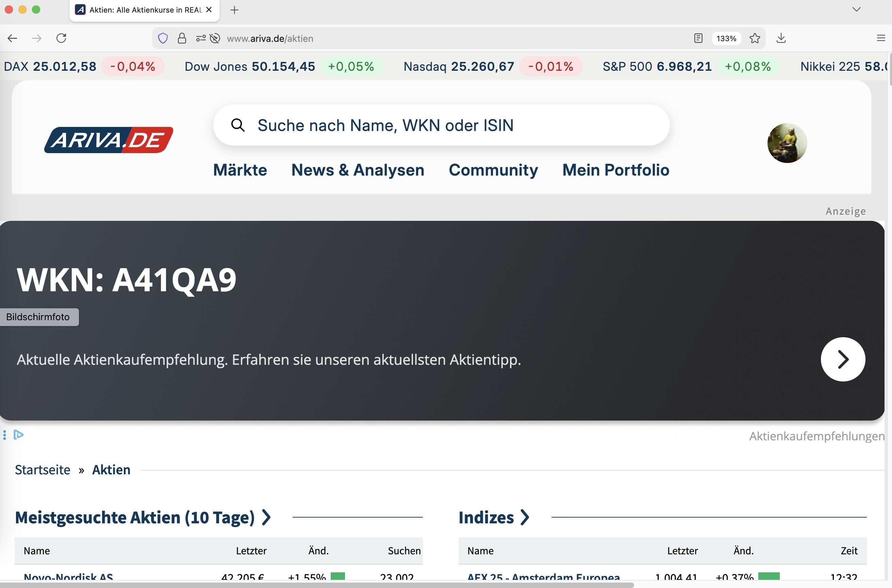Toggle Firefox reader view icon
892x588 pixels.
(x=698, y=38)
